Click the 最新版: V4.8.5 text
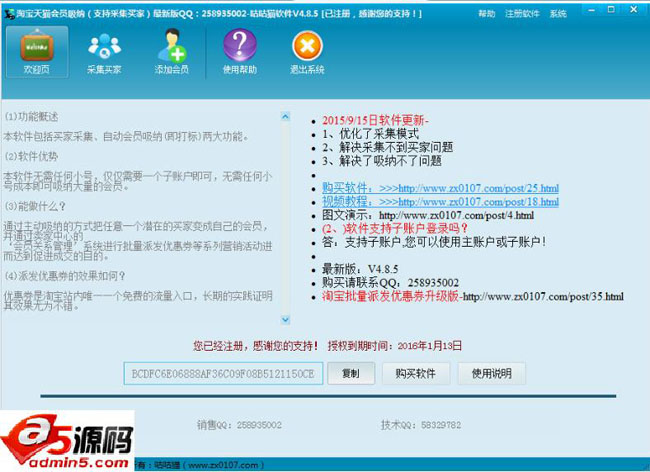This screenshot has height=472, width=650. coord(360,269)
